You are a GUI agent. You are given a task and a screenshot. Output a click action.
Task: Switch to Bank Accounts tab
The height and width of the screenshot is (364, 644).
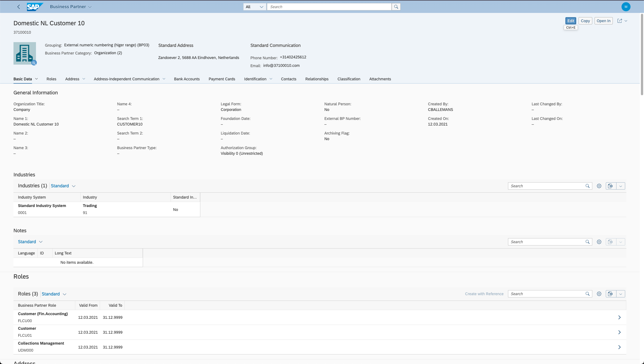pyautogui.click(x=187, y=79)
